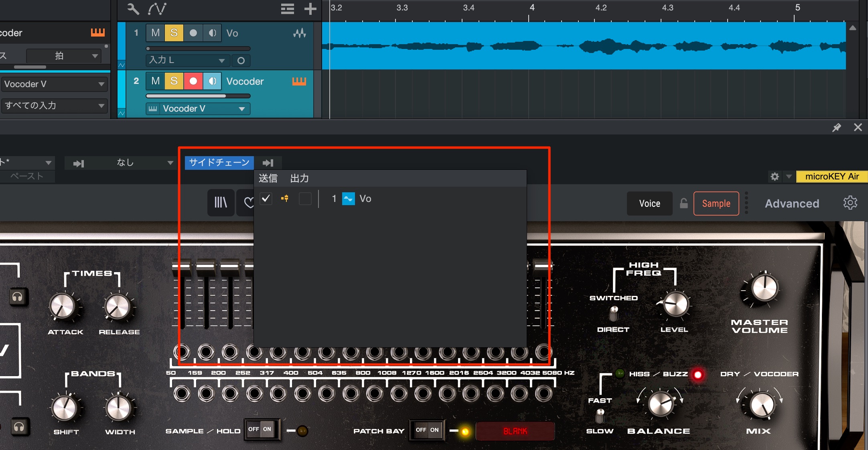The image size is (868, 450).
Task: Click the Sample button
Action: (716, 204)
